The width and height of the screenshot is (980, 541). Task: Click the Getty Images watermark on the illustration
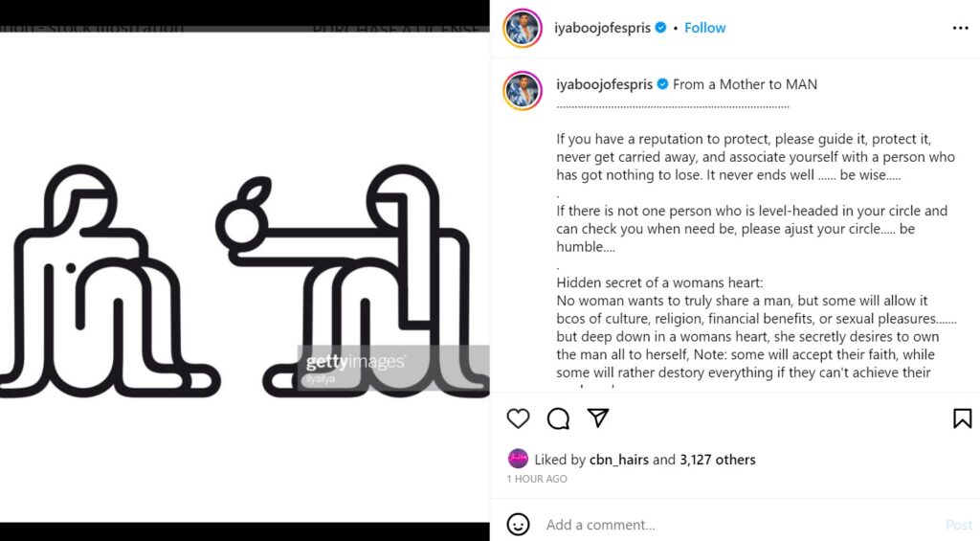point(355,363)
